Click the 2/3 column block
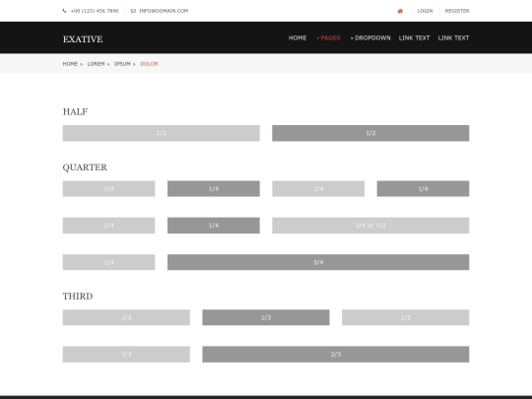Image resolution: width=532 pixels, height=399 pixels. click(x=336, y=355)
